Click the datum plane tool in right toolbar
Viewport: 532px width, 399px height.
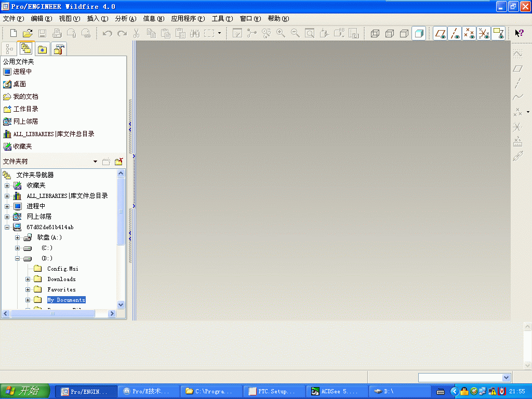pyautogui.click(x=518, y=69)
